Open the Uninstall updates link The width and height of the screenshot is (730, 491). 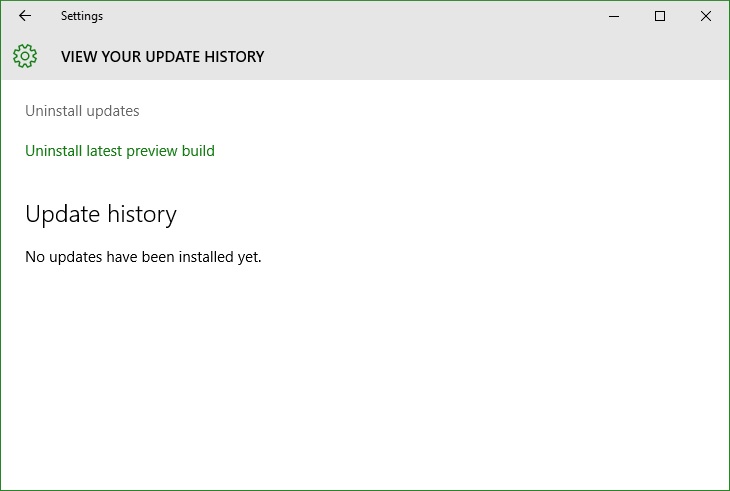point(82,111)
